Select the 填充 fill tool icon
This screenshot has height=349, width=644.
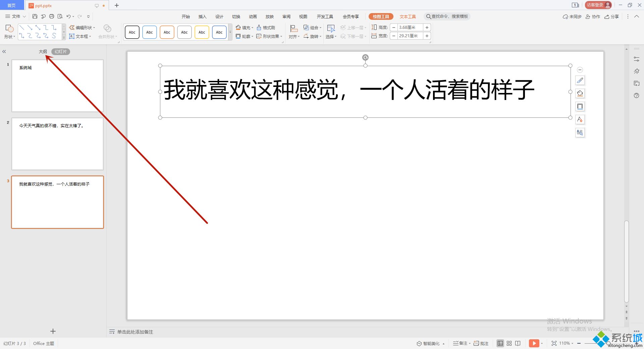click(238, 28)
